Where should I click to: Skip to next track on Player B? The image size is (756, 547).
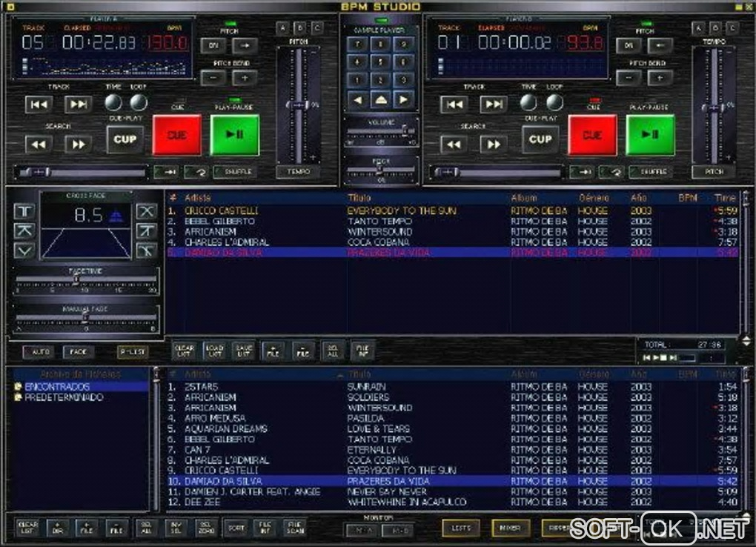tap(494, 105)
